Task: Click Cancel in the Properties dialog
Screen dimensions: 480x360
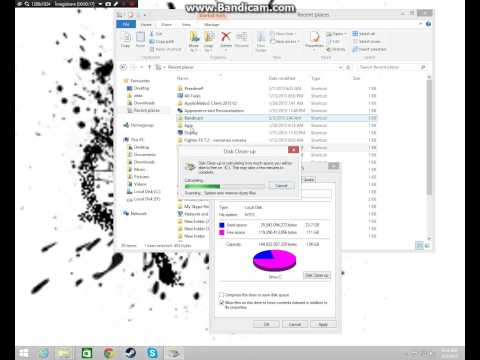Action: pyautogui.click(x=295, y=324)
